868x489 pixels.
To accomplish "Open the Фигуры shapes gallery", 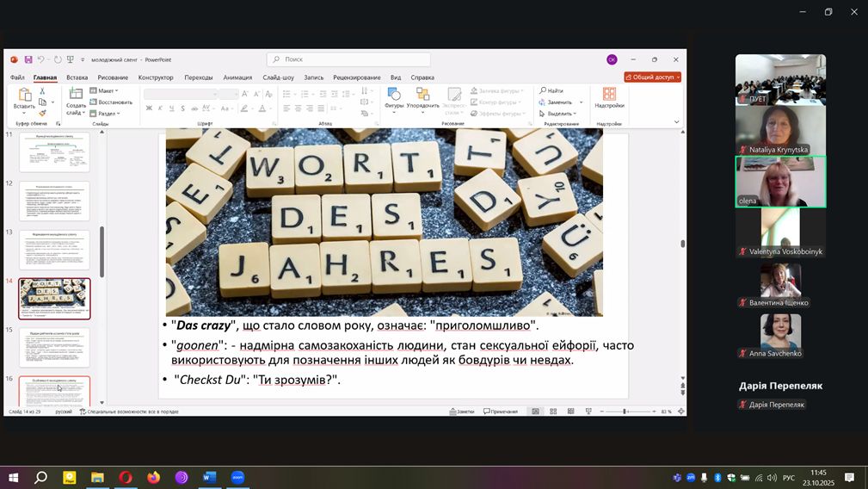I will pos(394,96).
